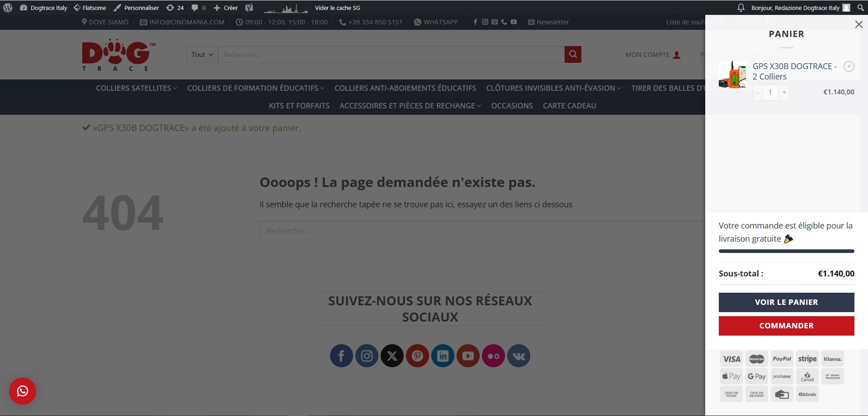This screenshot has height=416, width=868.
Task: Open the Yoast SEO admin bar icon
Action: click(x=249, y=8)
